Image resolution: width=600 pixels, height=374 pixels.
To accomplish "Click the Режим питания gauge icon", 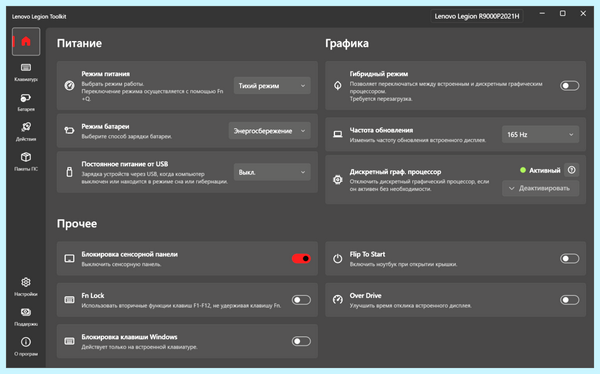I will pos(69,85).
